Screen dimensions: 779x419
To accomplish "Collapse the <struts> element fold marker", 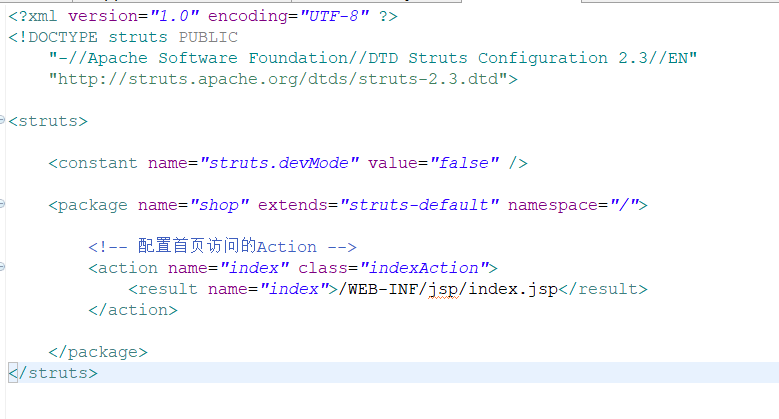I will 2,120.
